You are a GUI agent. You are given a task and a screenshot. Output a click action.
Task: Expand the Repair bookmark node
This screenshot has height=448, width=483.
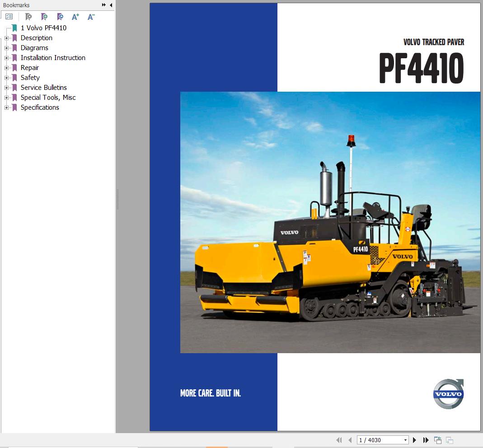(x=6, y=68)
